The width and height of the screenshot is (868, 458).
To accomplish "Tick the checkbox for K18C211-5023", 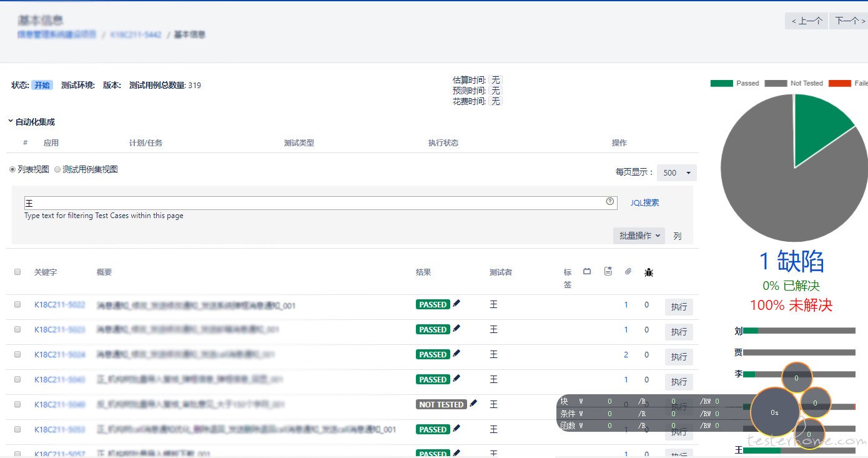I will click(18, 329).
